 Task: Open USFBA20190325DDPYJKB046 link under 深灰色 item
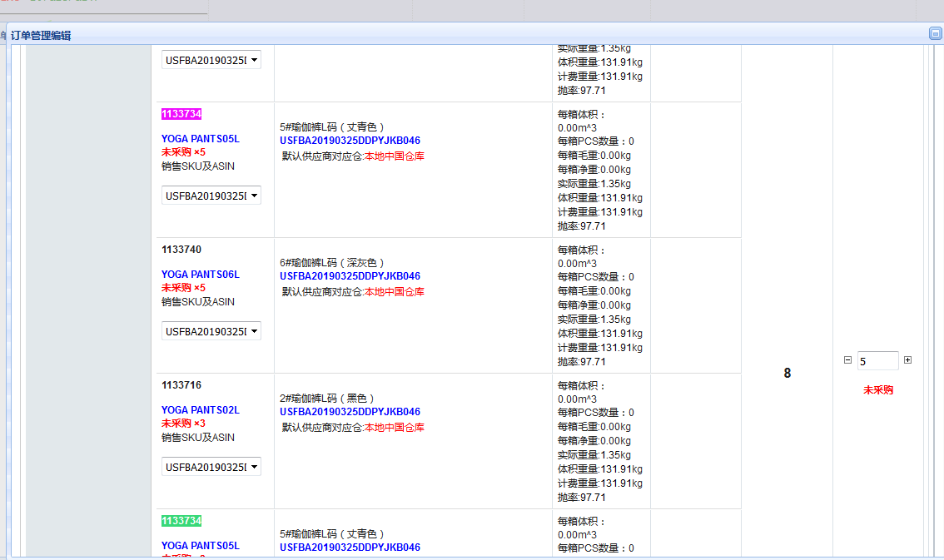tap(350, 276)
